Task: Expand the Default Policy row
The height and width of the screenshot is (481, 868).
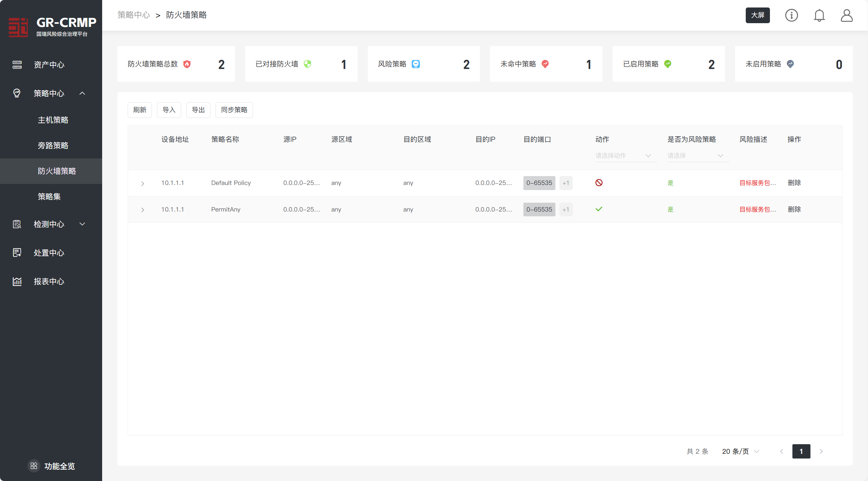Action: [x=143, y=184]
